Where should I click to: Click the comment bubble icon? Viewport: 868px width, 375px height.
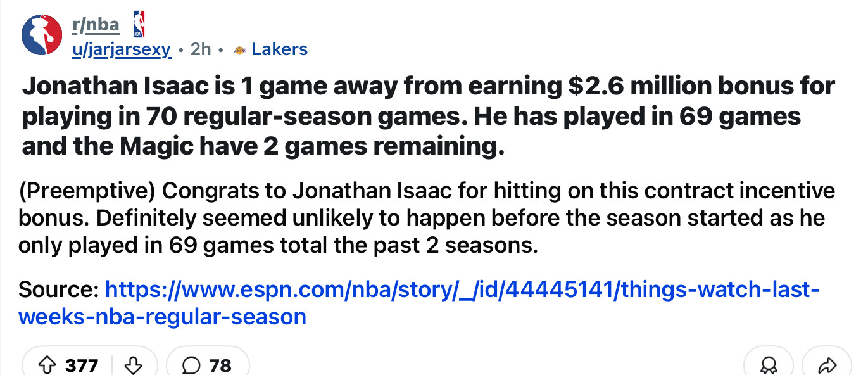(191, 365)
